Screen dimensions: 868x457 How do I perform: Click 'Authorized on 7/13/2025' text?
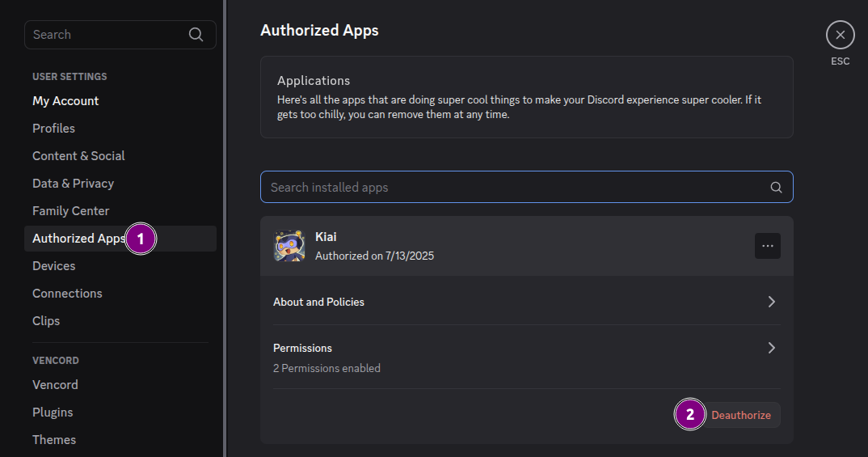[x=374, y=256]
